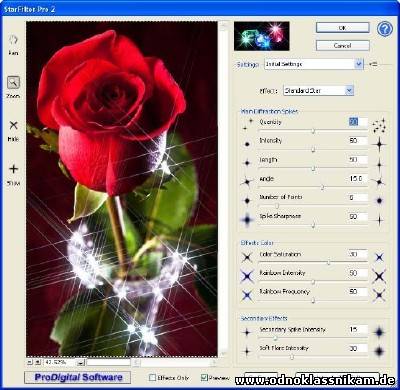
Task: Click the Quantity value input field
Action: (358, 122)
